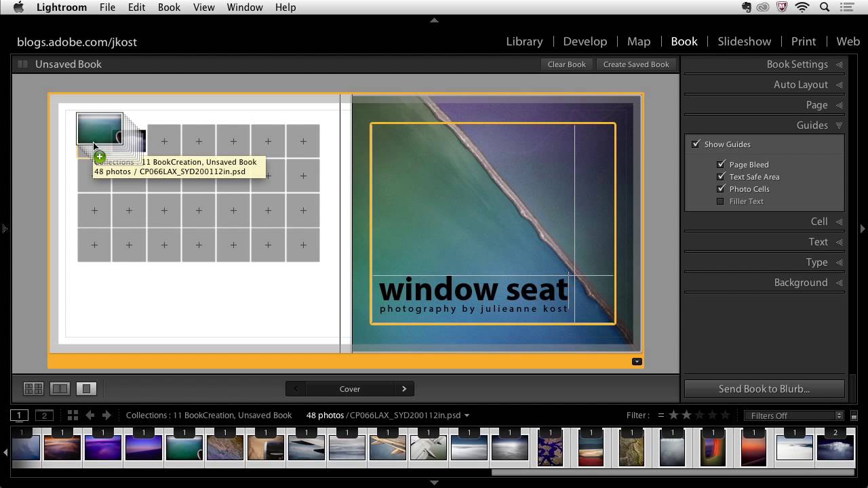Uncheck the Text Safe Area guide
868x488 pixels.
pos(721,176)
